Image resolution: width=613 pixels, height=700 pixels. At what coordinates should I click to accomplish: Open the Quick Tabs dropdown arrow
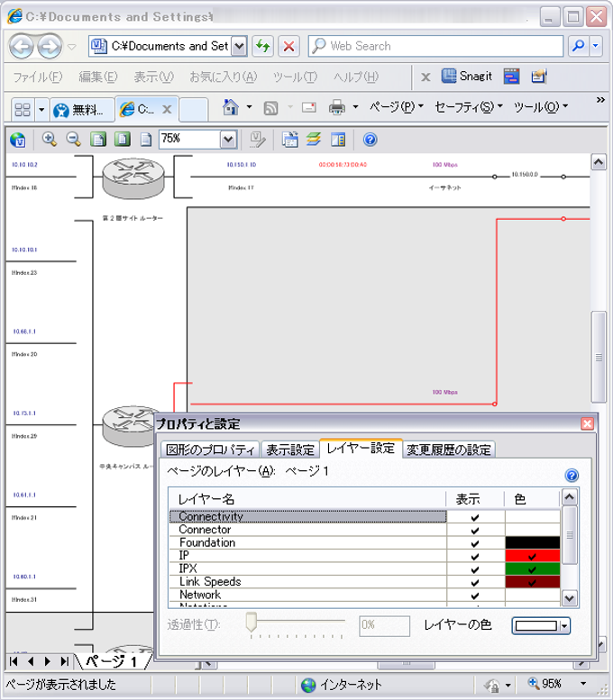(x=41, y=109)
